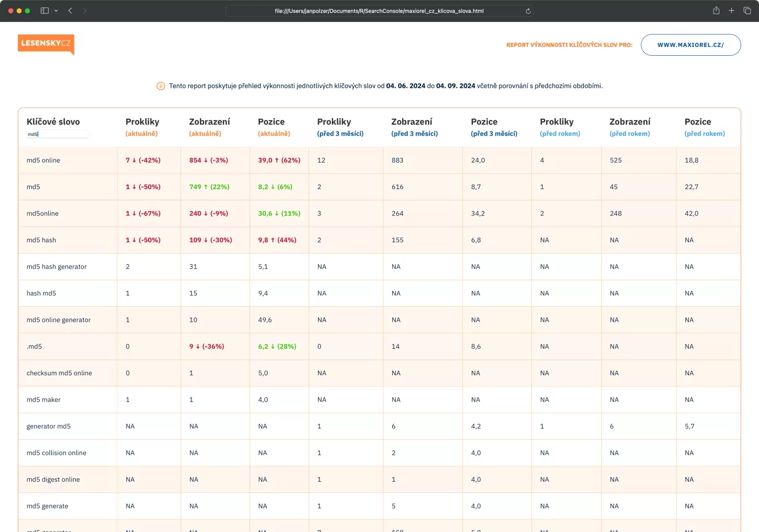Click the LESENSKY.CZ logo
This screenshot has height=532, width=759.
pos(46,44)
